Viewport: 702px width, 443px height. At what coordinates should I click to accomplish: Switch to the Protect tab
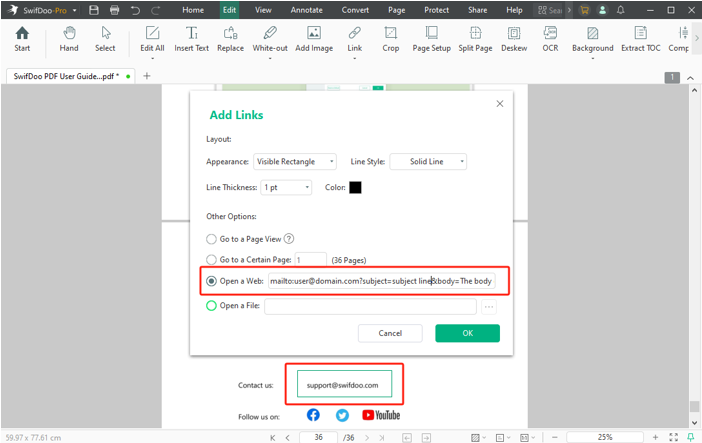point(437,10)
